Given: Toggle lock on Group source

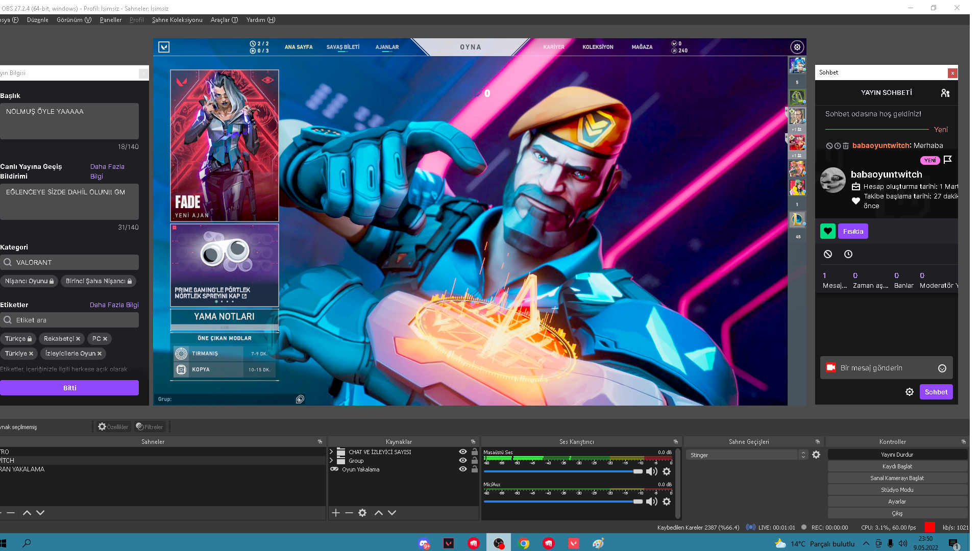Looking at the screenshot, I should [475, 461].
